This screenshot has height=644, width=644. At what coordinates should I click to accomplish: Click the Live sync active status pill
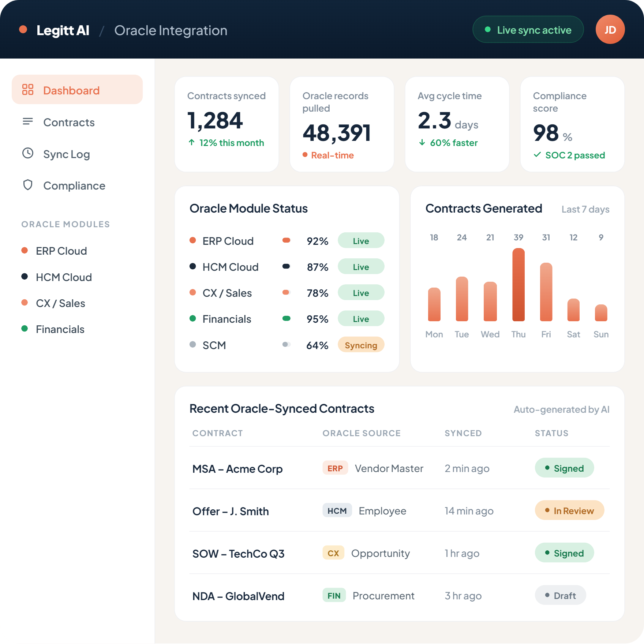528,30
